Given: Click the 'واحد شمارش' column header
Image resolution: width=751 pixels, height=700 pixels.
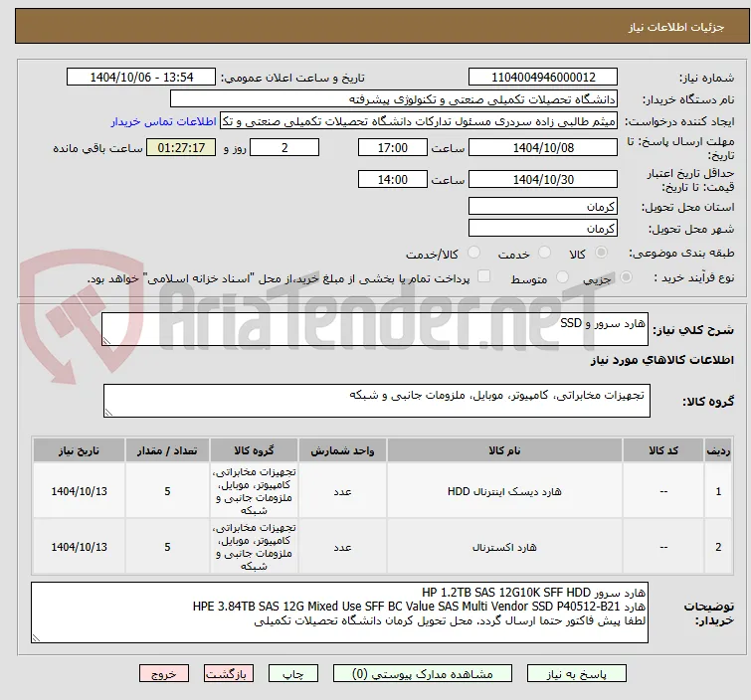Looking at the screenshot, I should coord(342,450).
